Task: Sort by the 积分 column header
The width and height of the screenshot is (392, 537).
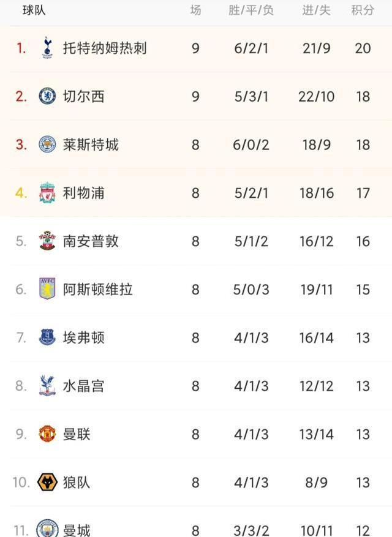Action: point(363,10)
